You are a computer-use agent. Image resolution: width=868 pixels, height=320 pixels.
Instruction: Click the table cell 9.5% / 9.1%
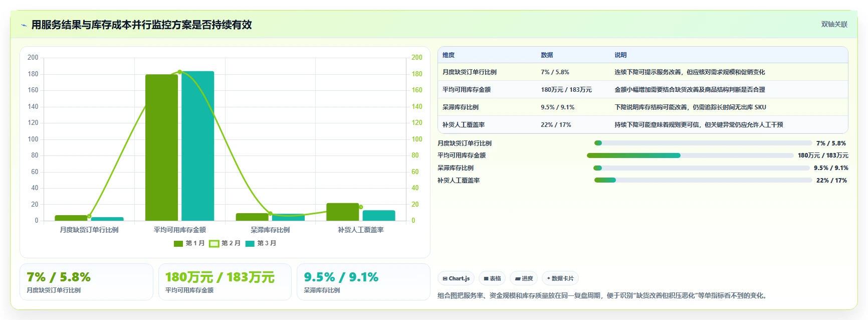pos(558,107)
